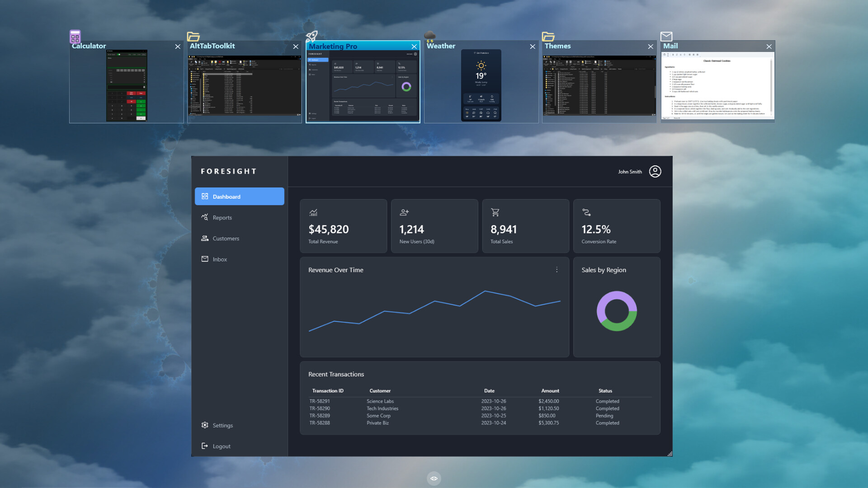
Task: Click the Pending status of transaction TR-58289
Action: click(x=604, y=416)
